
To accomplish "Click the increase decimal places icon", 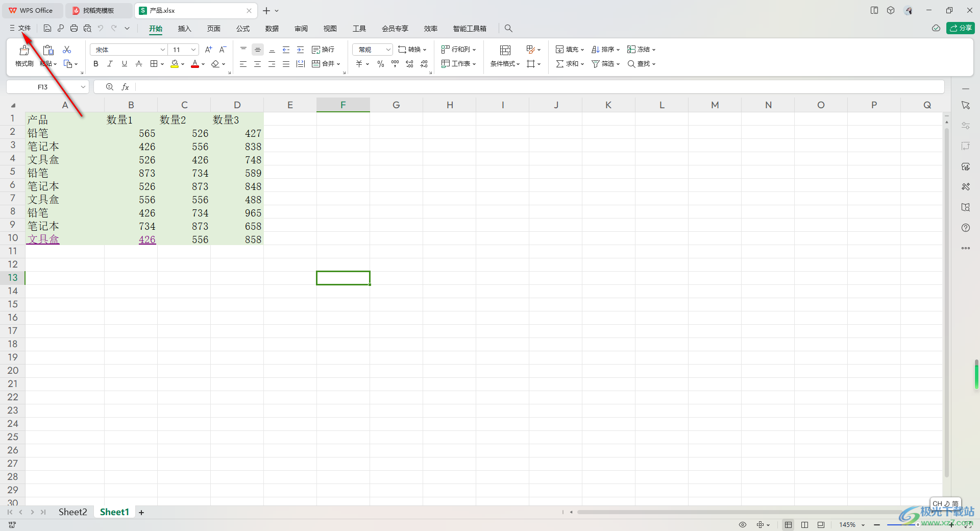I will [409, 64].
